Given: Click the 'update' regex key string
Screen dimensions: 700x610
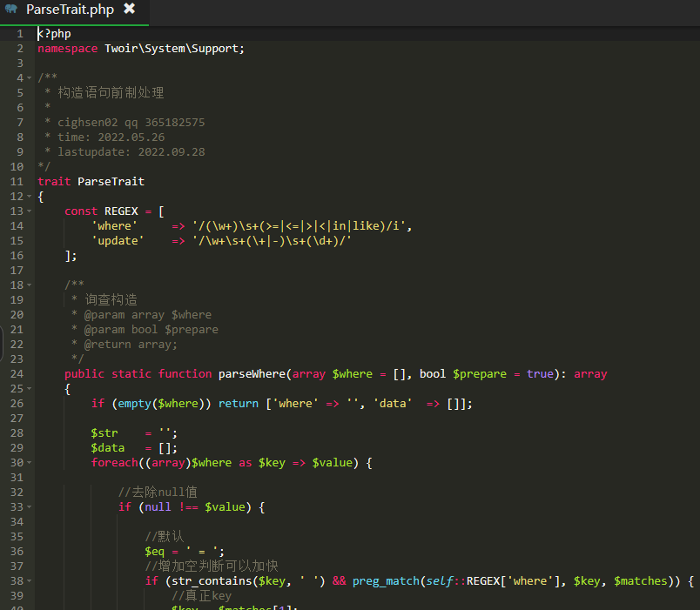Looking at the screenshot, I should [118, 240].
